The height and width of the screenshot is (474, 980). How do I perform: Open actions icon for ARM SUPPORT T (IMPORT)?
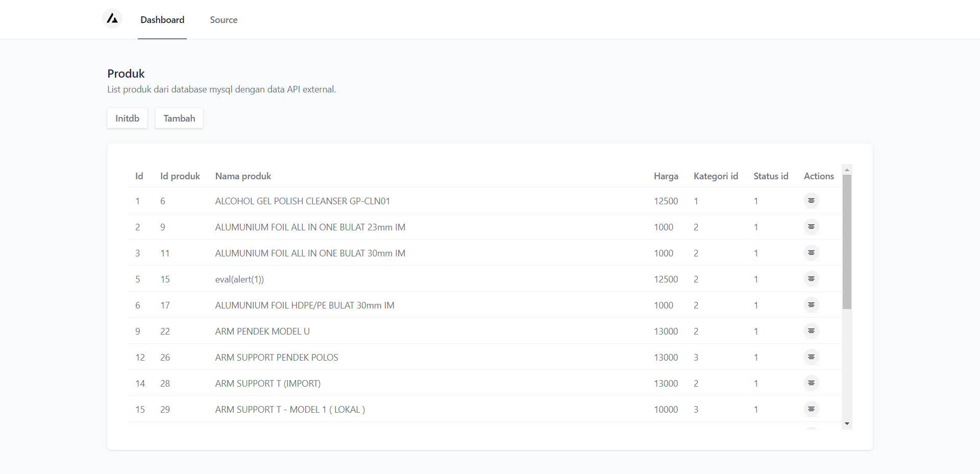(812, 383)
